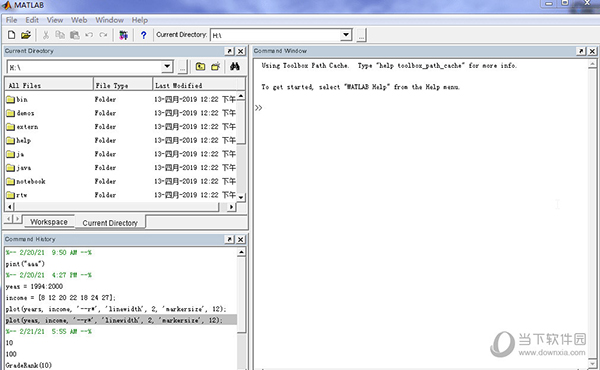Screen dimensions: 600x370
Task: Open the Web menu
Action: [x=79, y=20]
